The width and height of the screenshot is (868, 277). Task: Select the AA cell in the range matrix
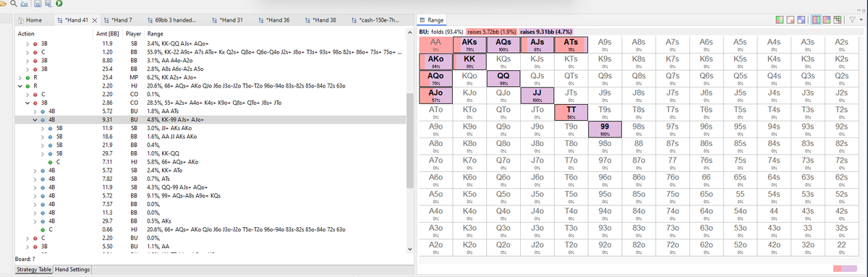pos(435,45)
